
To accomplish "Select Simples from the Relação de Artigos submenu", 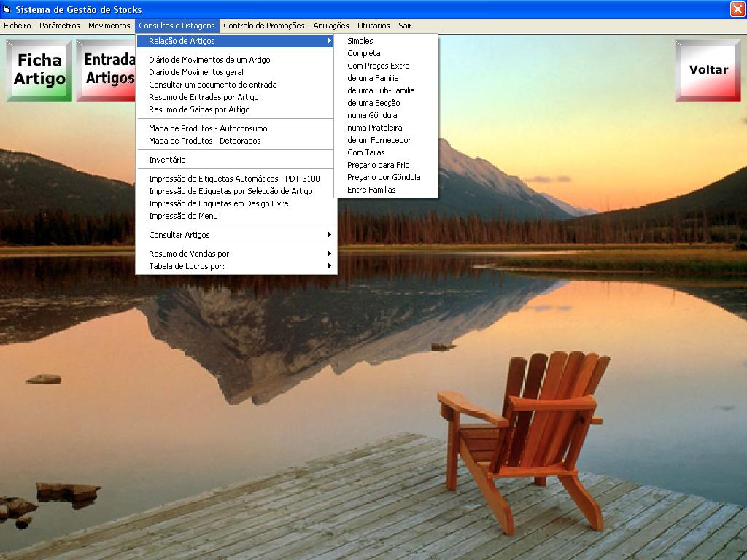I will [x=360, y=41].
